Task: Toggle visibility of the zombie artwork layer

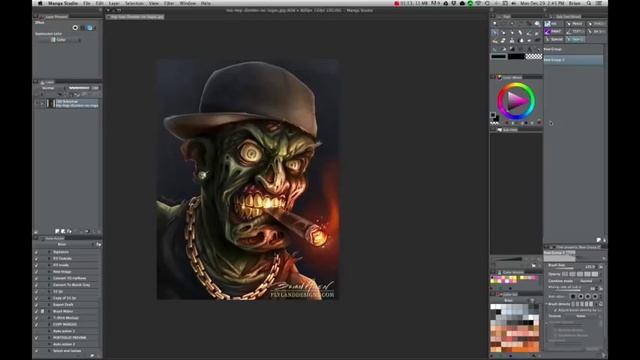Action: pos(37,103)
